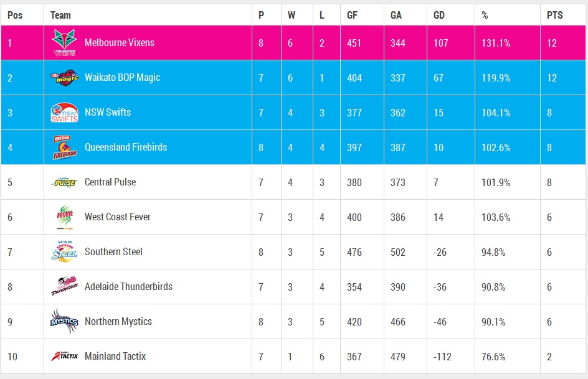Open the Mainland Tactix team name link

(x=115, y=357)
